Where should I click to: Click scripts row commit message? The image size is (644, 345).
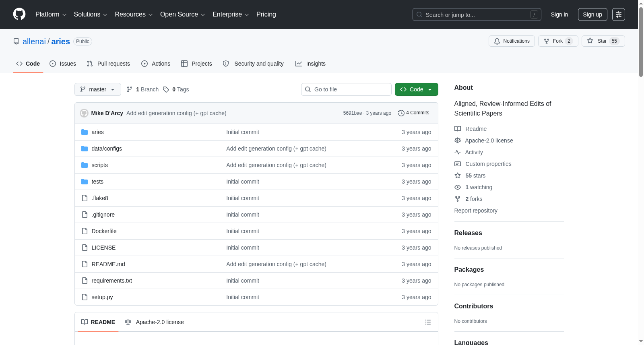[x=276, y=165]
